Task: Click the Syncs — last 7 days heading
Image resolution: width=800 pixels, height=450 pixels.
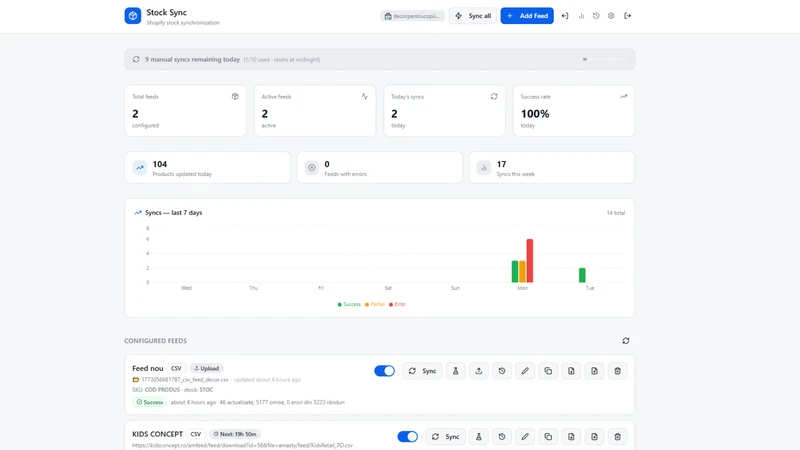Action: (173, 213)
